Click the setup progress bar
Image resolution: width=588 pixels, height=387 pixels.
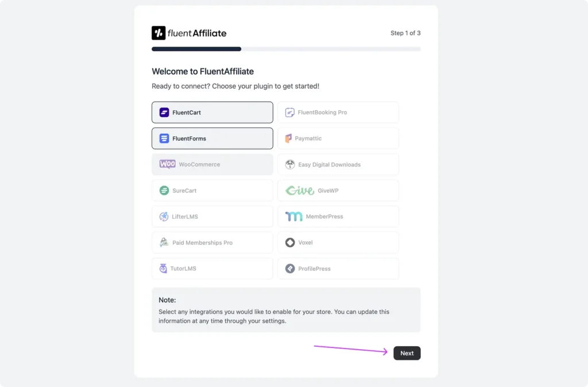[x=285, y=49]
